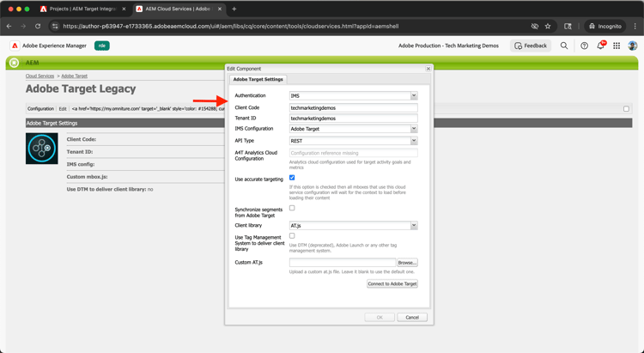This screenshot has width=644, height=353.
Task: Click the Adobe Target Legacy heading
Action: click(81, 88)
